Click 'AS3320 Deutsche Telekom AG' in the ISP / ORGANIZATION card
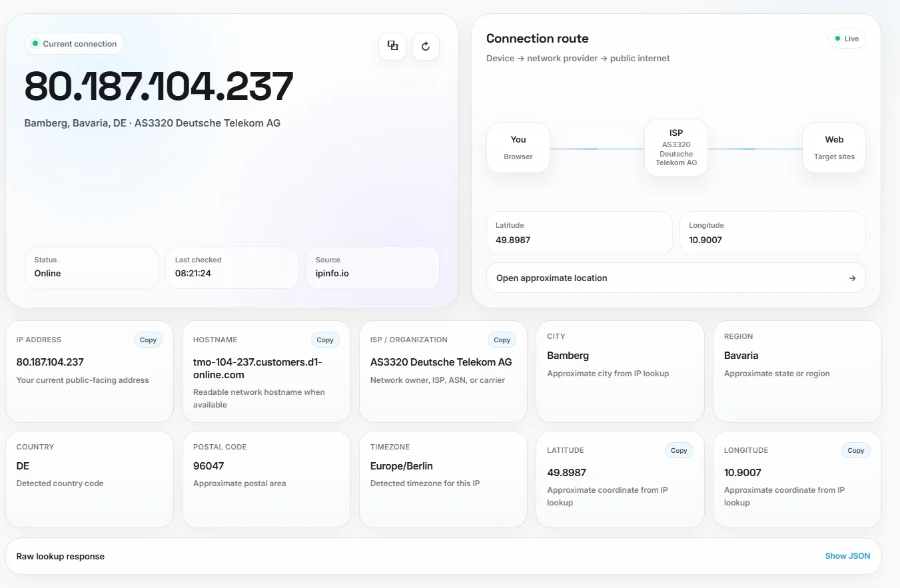The width and height of the screenshot is (900, 588). point(441,362)
